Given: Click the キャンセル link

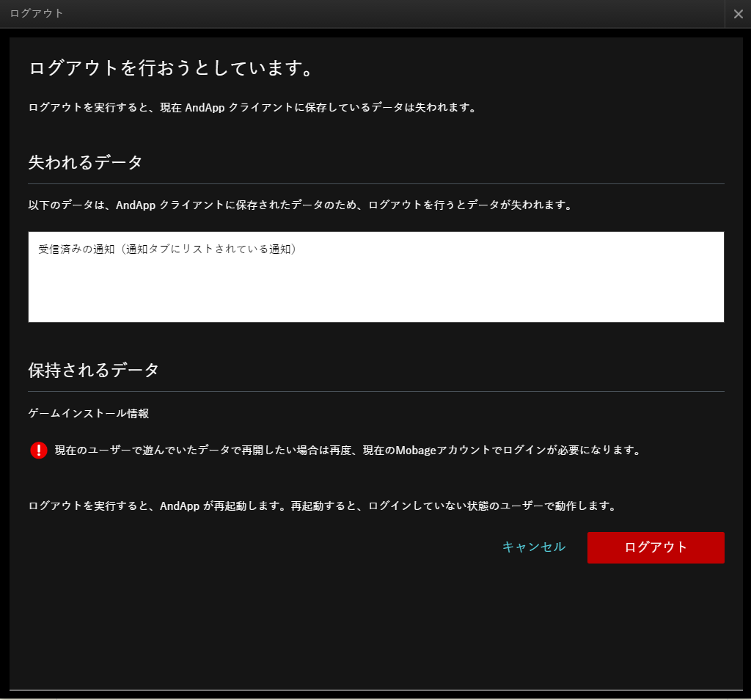Looking at the screenshot, I should (533, 547).
